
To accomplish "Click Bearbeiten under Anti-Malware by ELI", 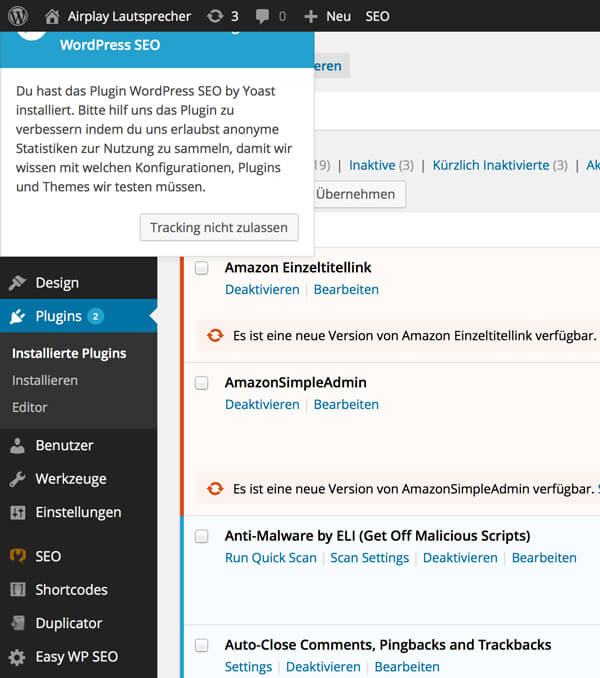I will tap(544, 558).
